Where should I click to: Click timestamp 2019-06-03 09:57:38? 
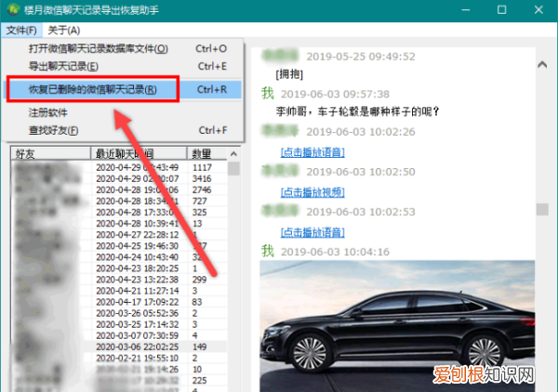(335, 94)
